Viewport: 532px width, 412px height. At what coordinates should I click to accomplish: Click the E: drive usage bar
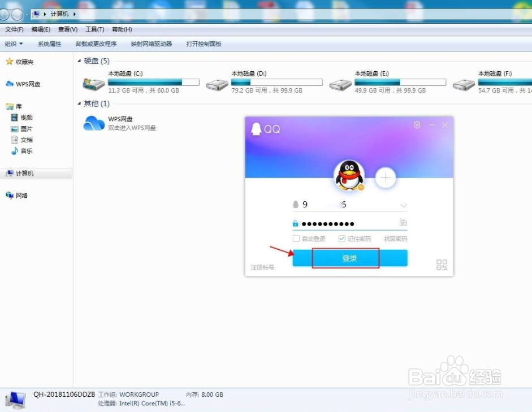click(x=400, y=82)
